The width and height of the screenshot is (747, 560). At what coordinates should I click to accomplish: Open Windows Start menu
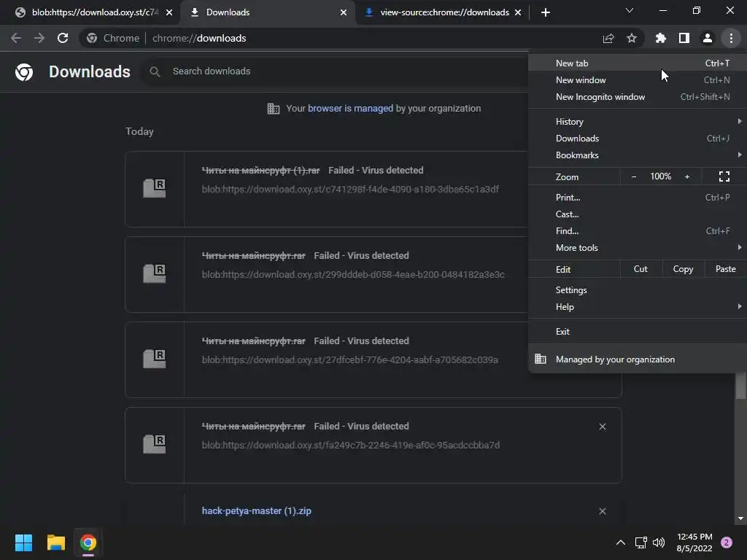[23, 542]
